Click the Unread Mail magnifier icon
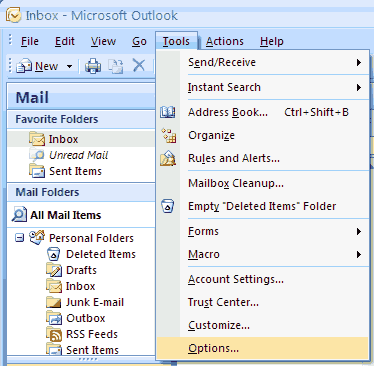The width and height of the screenshot is (374, 366). 37,155
